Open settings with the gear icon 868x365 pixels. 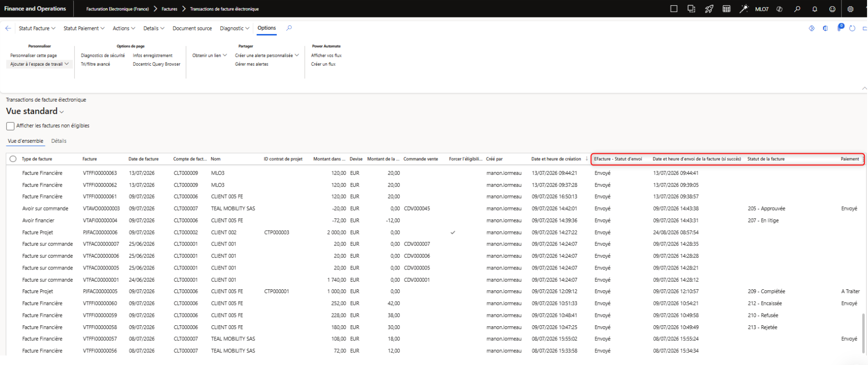(x=851, y=9)
